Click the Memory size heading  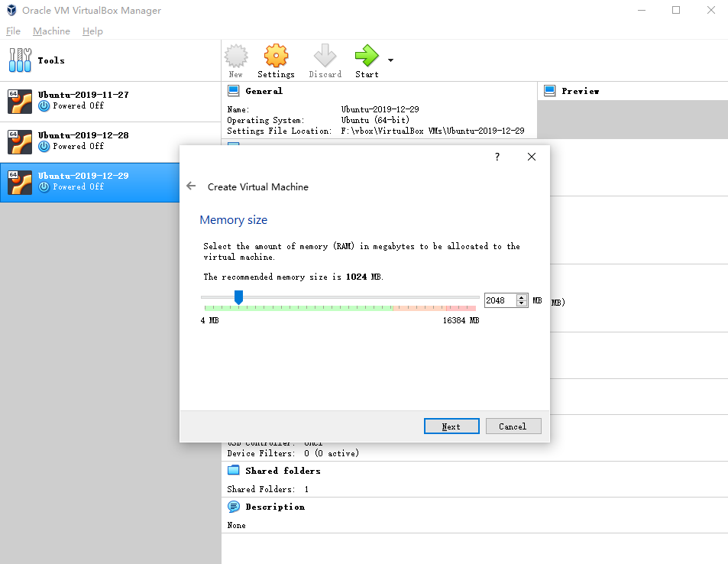[x=234, y=220]
